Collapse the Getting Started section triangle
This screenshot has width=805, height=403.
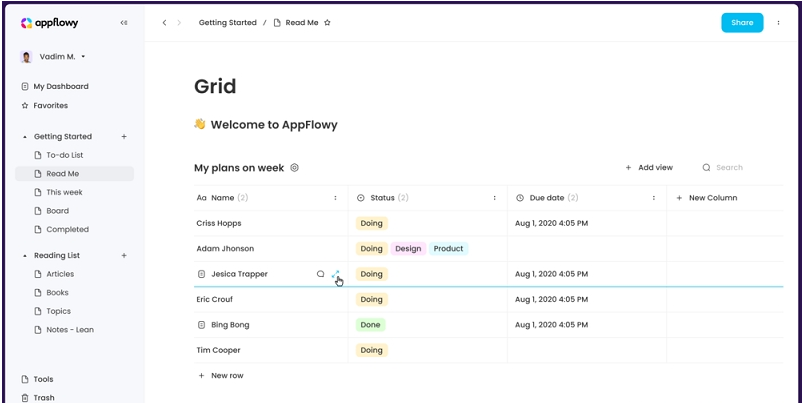click(25, 137)
